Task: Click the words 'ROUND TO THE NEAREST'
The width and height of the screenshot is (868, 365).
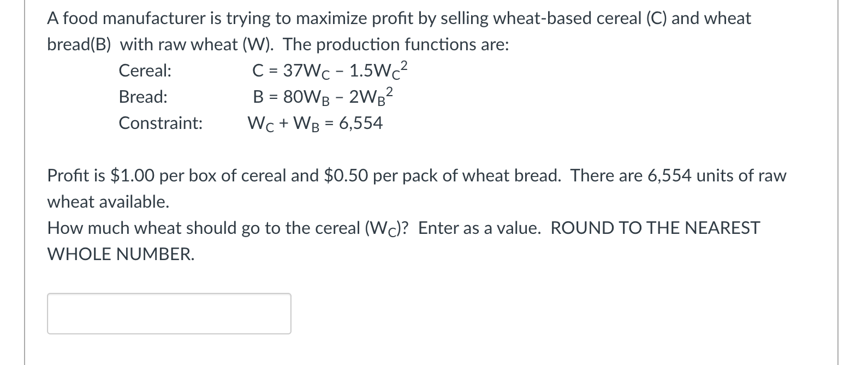Action: click(655, 228)
